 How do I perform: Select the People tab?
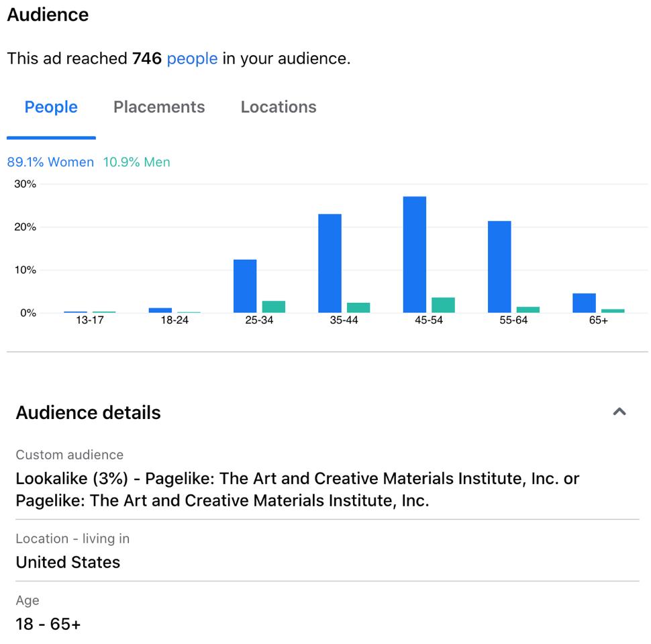[x=51, y=107]
